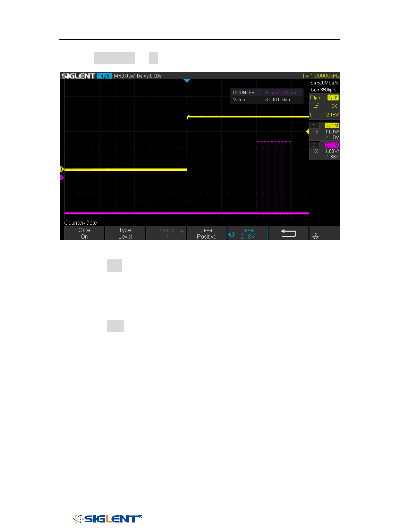Click the Sa 500MSa/s sample rate text
This screenshot has height=532, width=411.
tap(324, 83)
